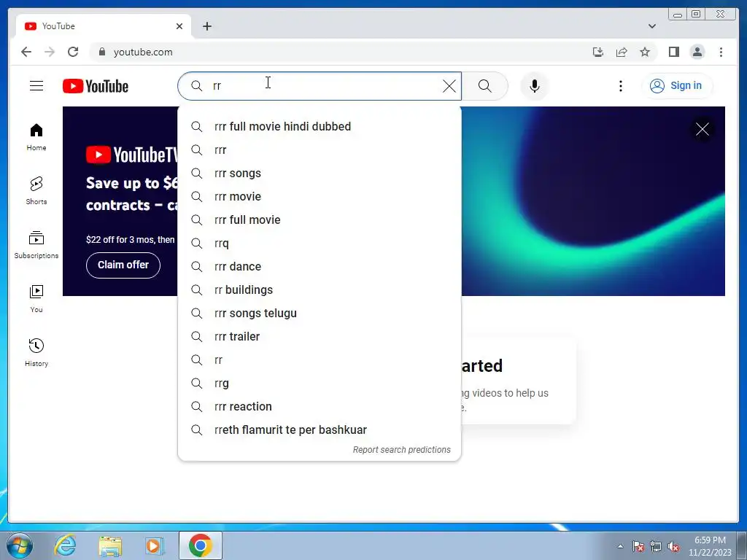Start voice search with microphone
747x560 pixels.
pos(535,86)
